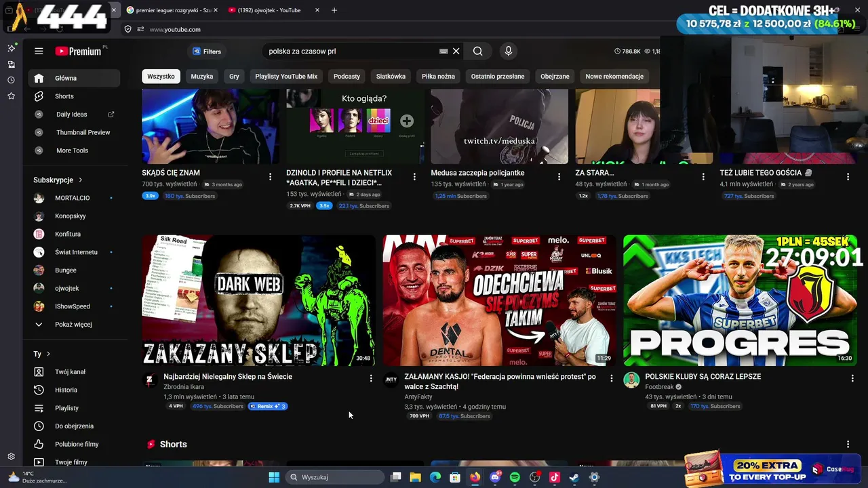The width and height of the screenshot is (868, 488).
Task: Open Thumbnail Preview tool
Action: pyautogui.click(x=74, y=132)
